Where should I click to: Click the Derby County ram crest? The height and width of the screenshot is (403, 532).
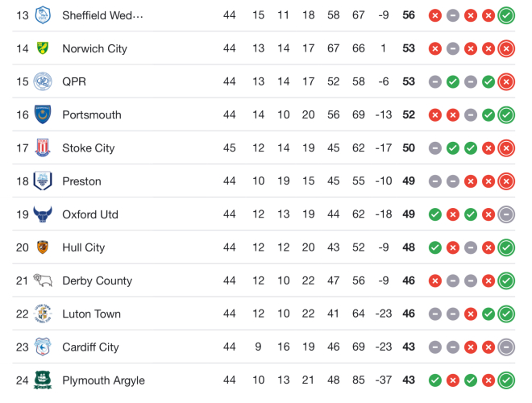click(43, 280)
